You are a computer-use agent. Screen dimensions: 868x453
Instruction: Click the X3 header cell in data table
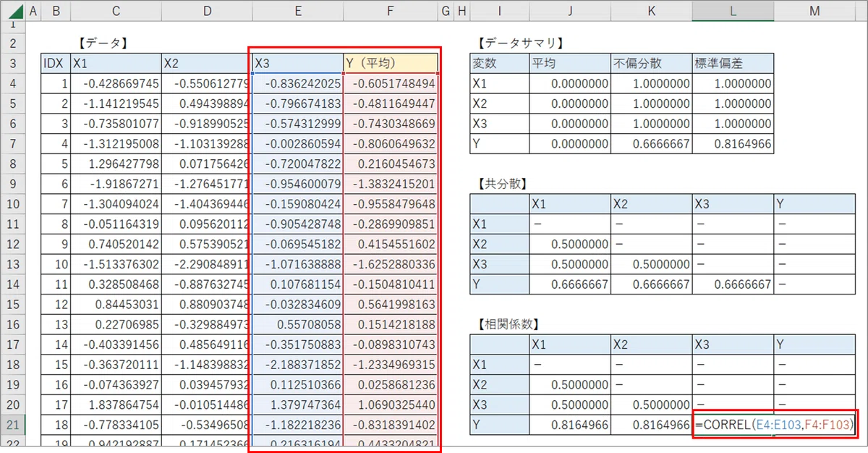[x=298, y=64]
